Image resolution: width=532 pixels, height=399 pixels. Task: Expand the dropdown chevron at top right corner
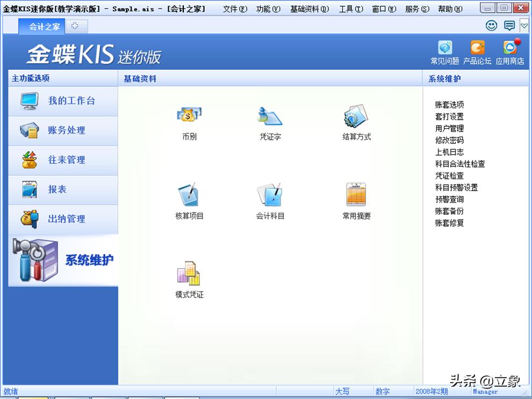[524, 25]
